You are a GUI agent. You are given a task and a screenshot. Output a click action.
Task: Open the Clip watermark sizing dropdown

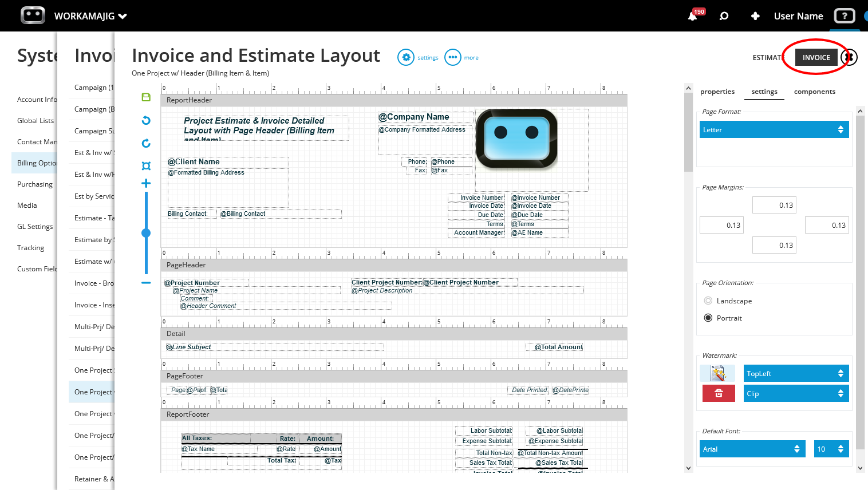(x=796, y=393)
